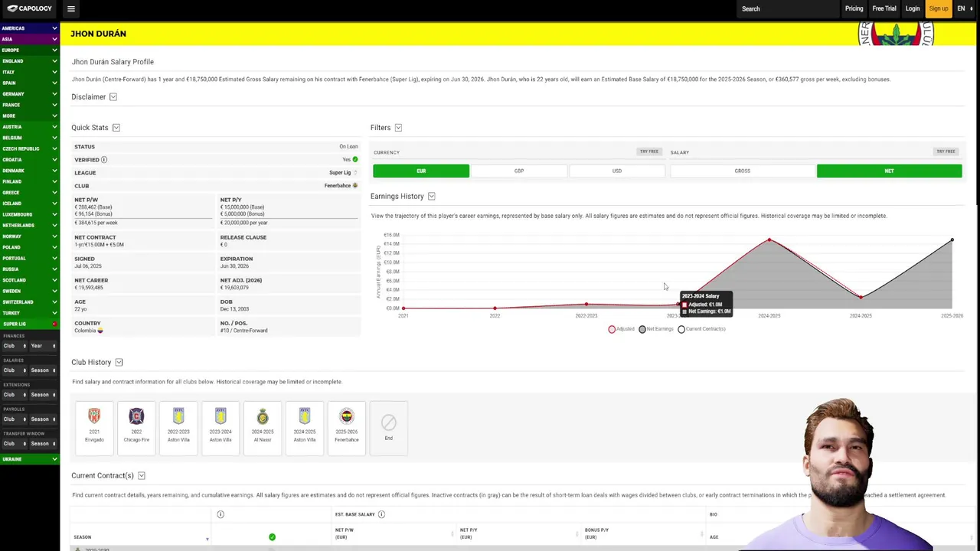Expand Ukraine in the sidebar
The height and width of the screenshot is (551, 980).
pyautogui.click(x=29, y=459)
